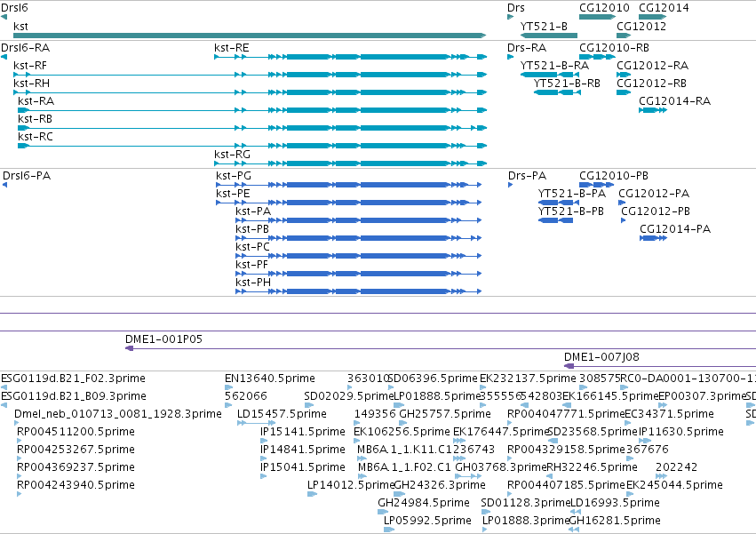Select the kst-PG protein feature

[x=348, y=185]
